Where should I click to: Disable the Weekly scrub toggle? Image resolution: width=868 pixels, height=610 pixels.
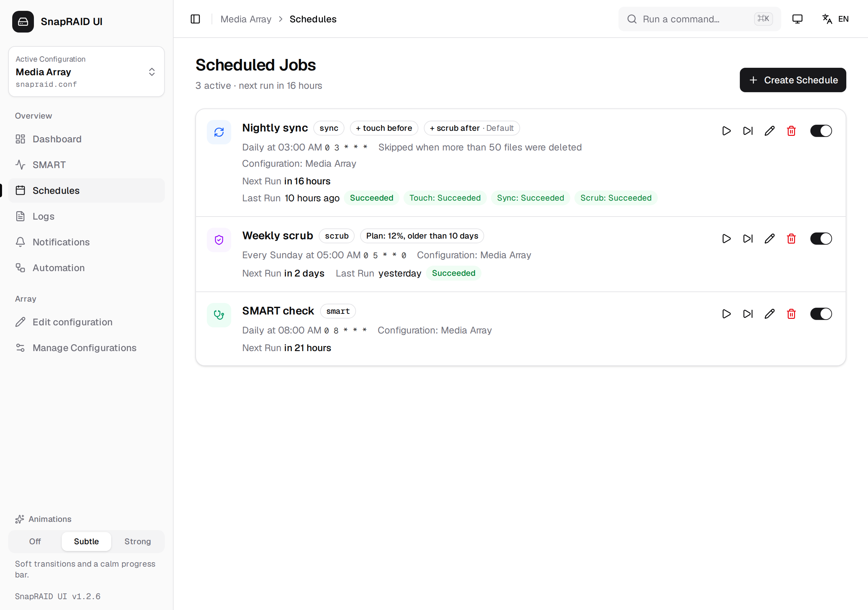pos(821,239)
